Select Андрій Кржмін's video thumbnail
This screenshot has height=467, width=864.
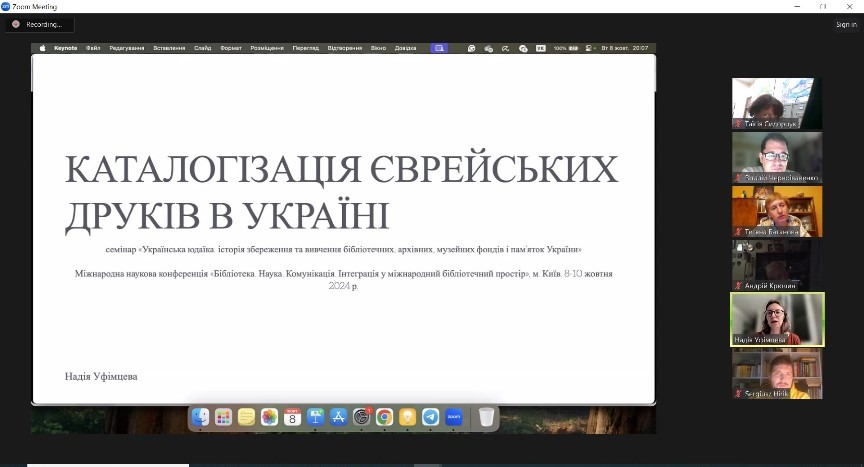tap(777, 265)
